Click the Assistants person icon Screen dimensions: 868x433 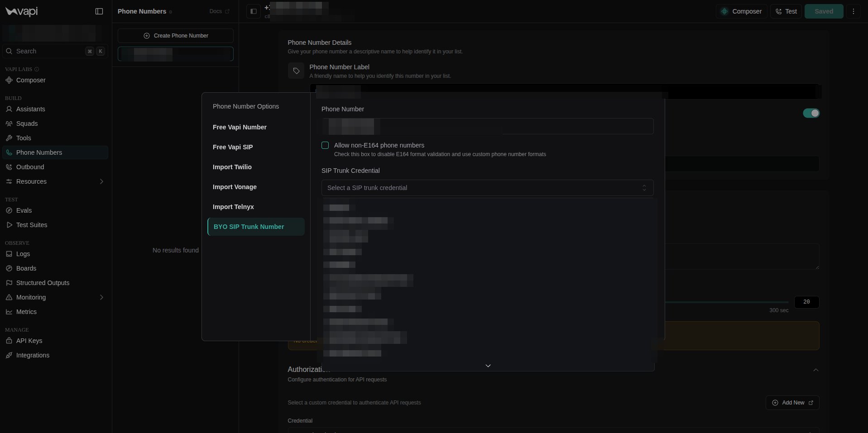(x=9, y=109)
